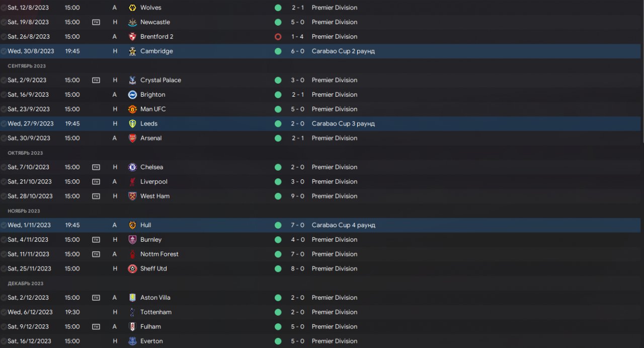
Task: Click the Wolves club badge
Action: 132,8
